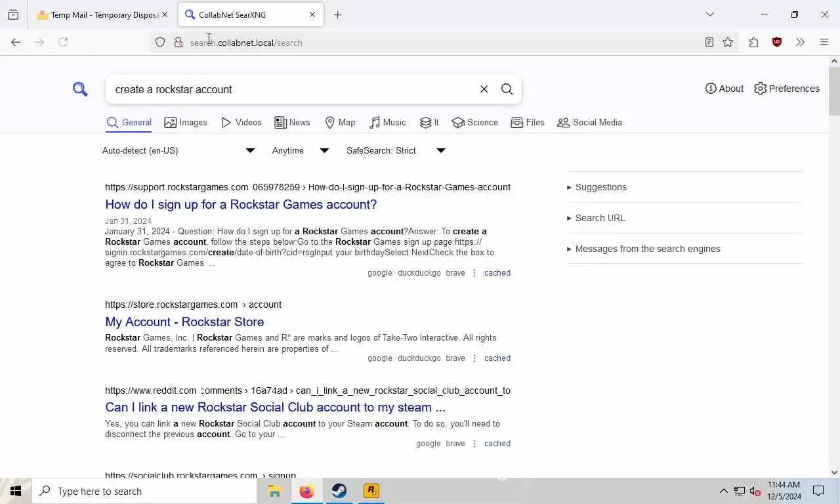The image size is (840, 504).
Task: Close the Temp Mail tab
Action: (164, 14)
